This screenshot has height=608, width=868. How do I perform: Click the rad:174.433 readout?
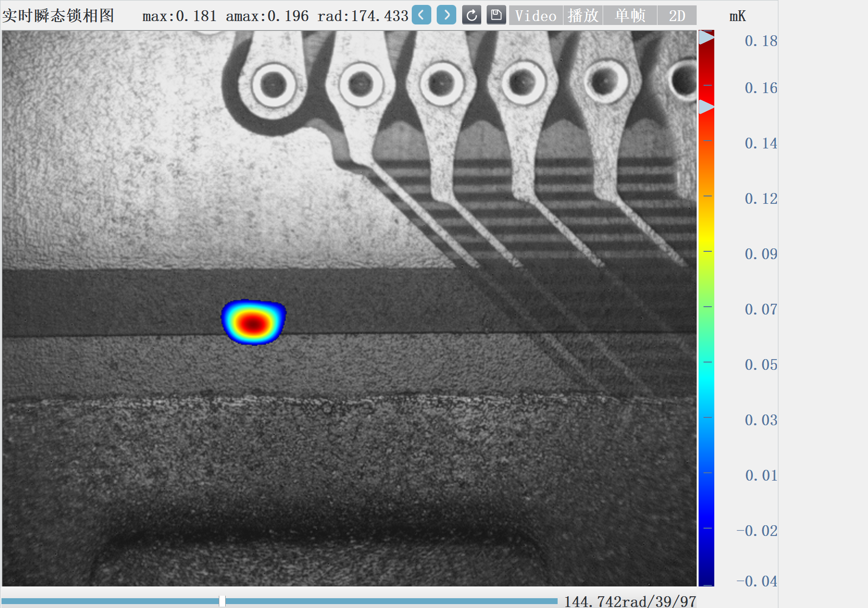click(363, 16)
